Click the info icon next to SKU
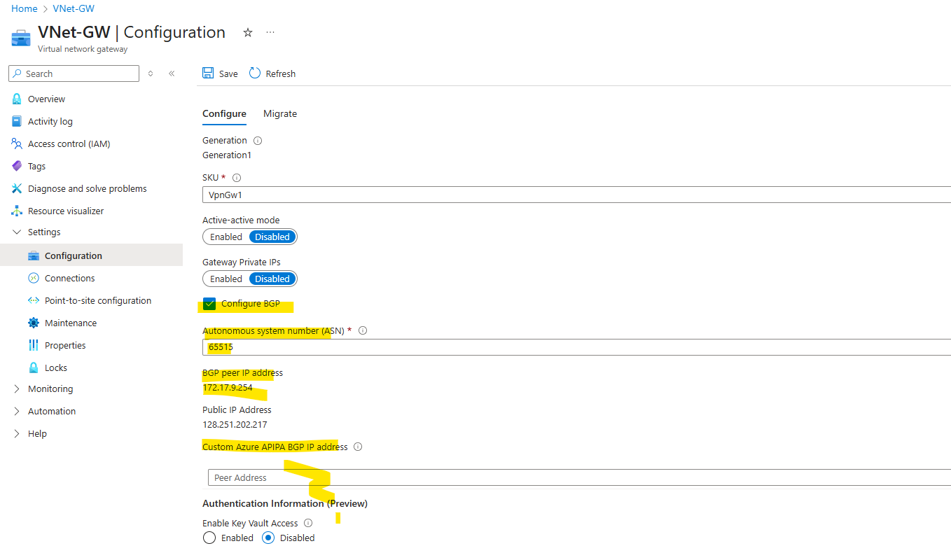Image resolution: width=951 pixels, height=560 pixels. tap(236, 178)
